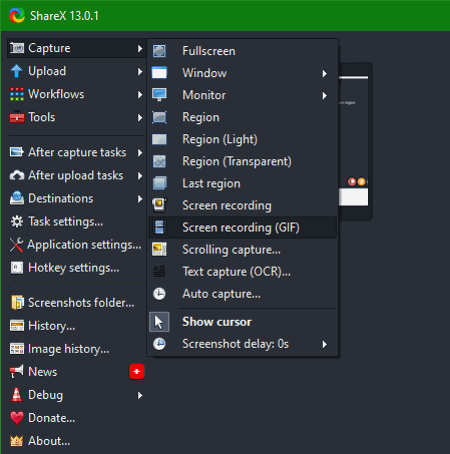
Task: Click the Last region icon
Action: point(159,183)
